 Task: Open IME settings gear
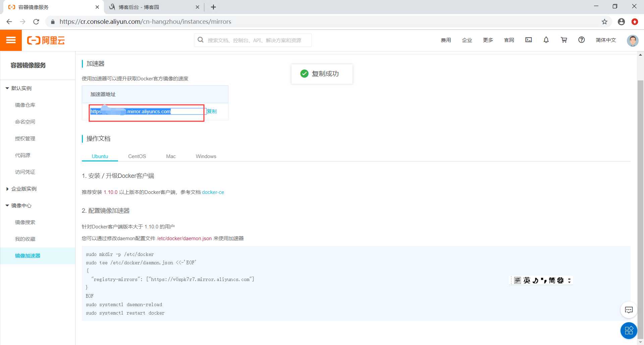560,280
